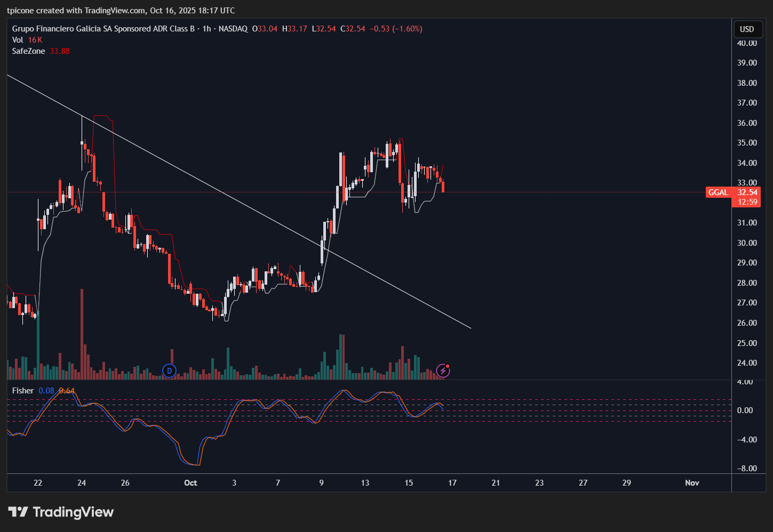Click the GGAL symbol tag on price axis

pyautogui.click(x=718, y=192)
